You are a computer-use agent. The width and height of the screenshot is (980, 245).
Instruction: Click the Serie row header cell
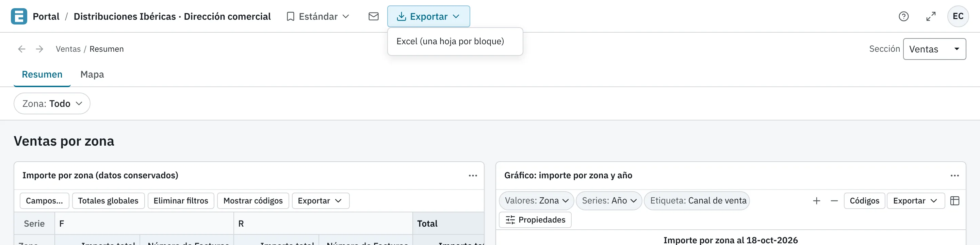click(34, 224)
